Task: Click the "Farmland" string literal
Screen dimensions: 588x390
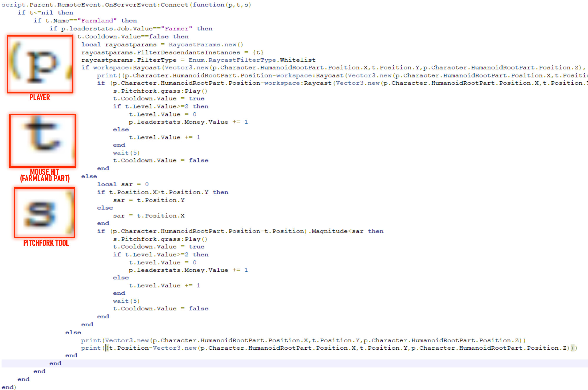Action: [x=97, y=21]
